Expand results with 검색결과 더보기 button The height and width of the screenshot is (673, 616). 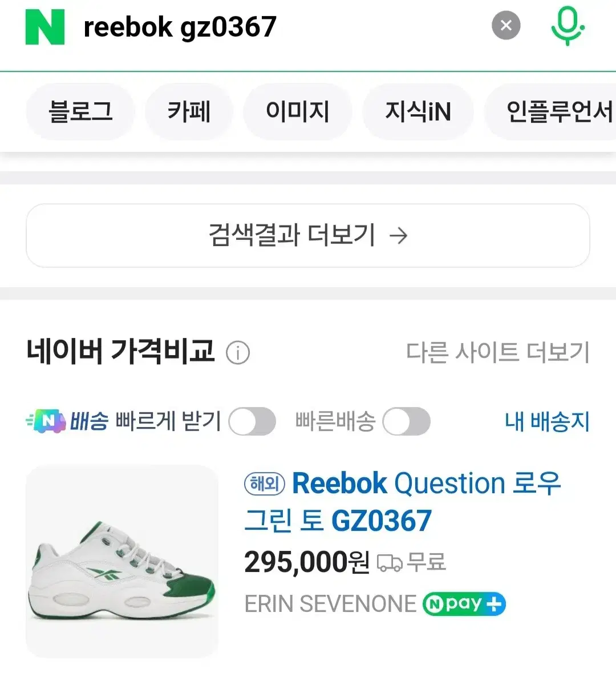pos(308,235)
